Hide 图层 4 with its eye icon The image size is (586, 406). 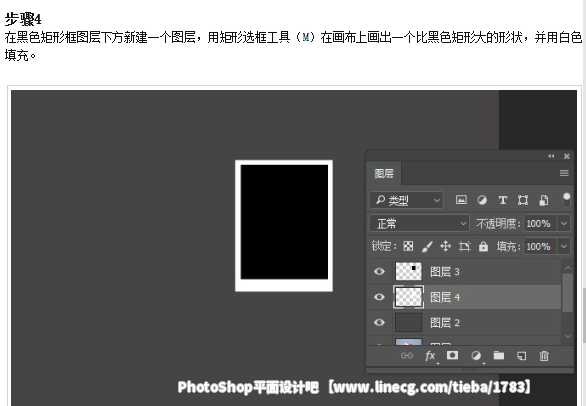coord(379,296)
